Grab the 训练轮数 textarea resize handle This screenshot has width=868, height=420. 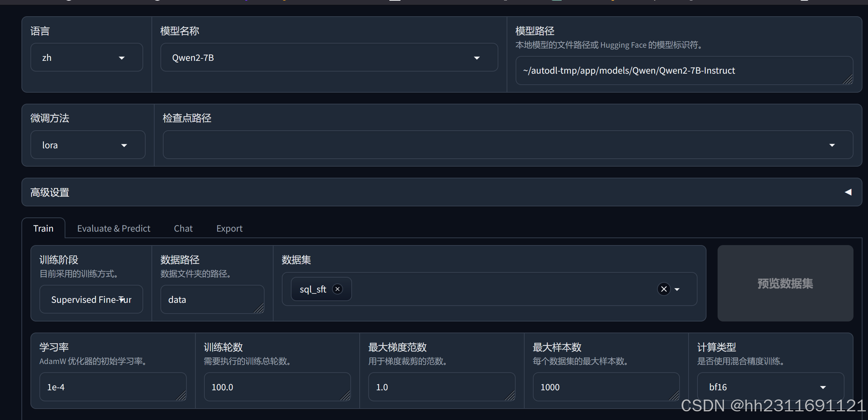point(345,395)
